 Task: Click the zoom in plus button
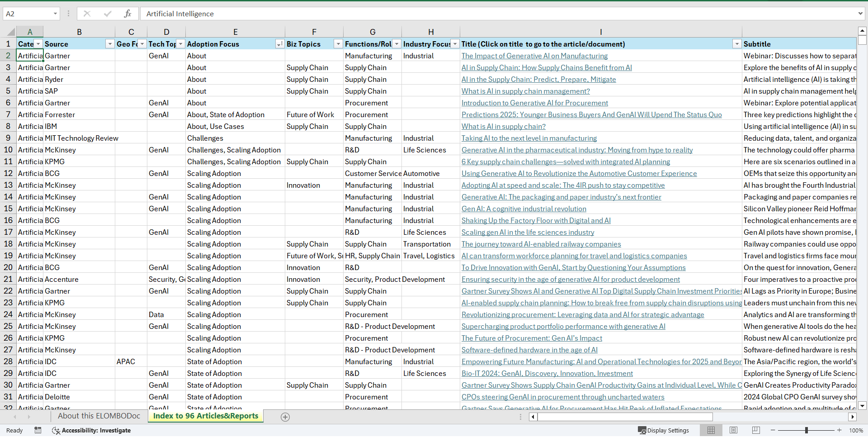coord(840,430)
